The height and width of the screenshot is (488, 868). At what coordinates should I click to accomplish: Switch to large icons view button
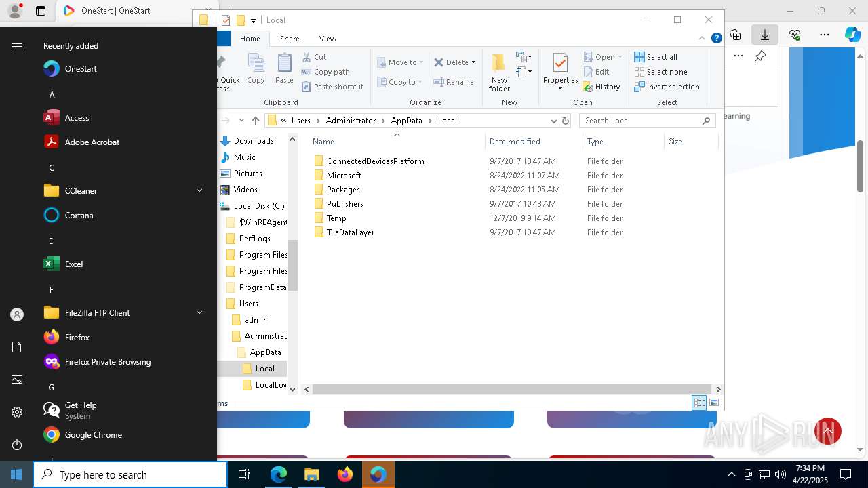(713, 403)
